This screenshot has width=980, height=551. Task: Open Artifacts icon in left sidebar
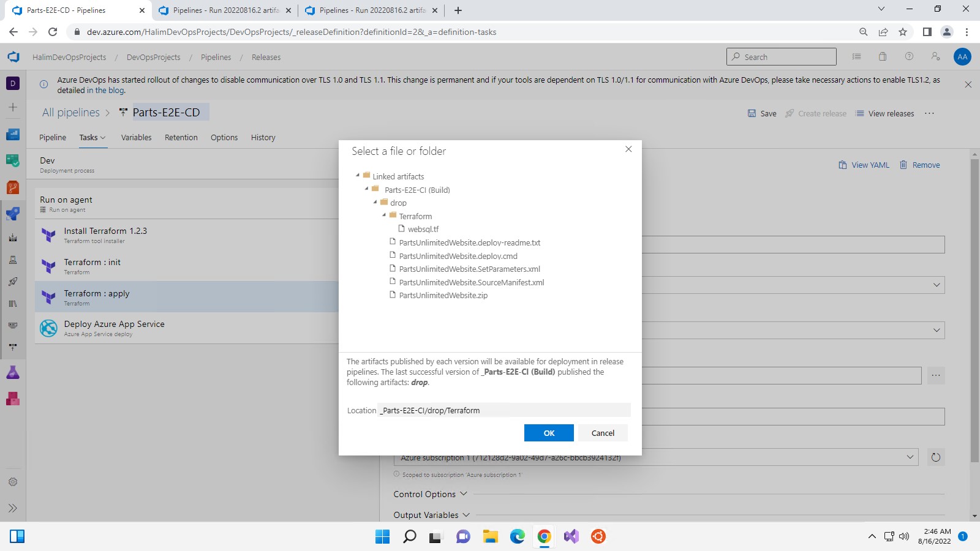click(x=13, y=399)
